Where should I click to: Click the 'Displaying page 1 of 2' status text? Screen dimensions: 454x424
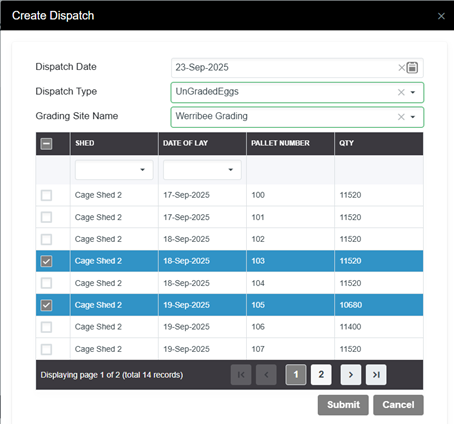[x=112, y=375]
